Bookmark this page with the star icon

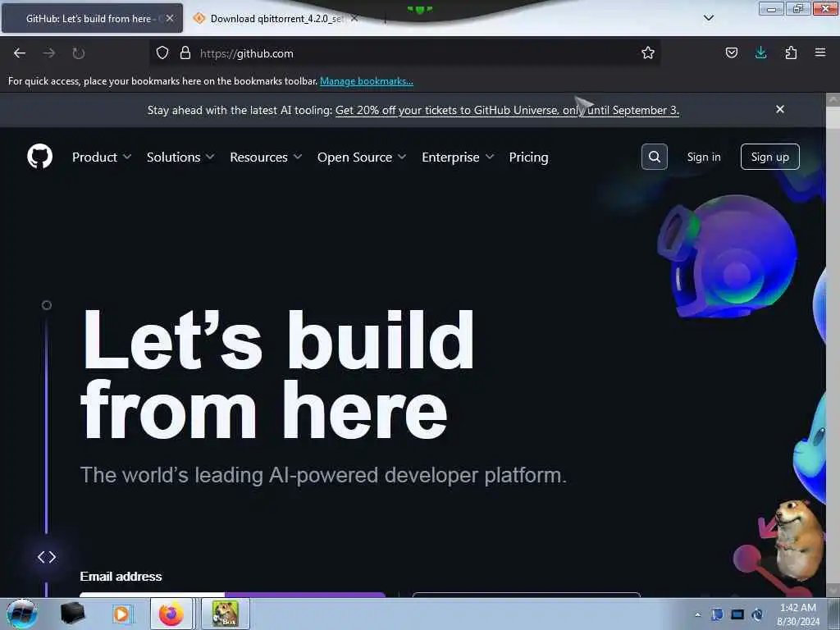[648, 53]
